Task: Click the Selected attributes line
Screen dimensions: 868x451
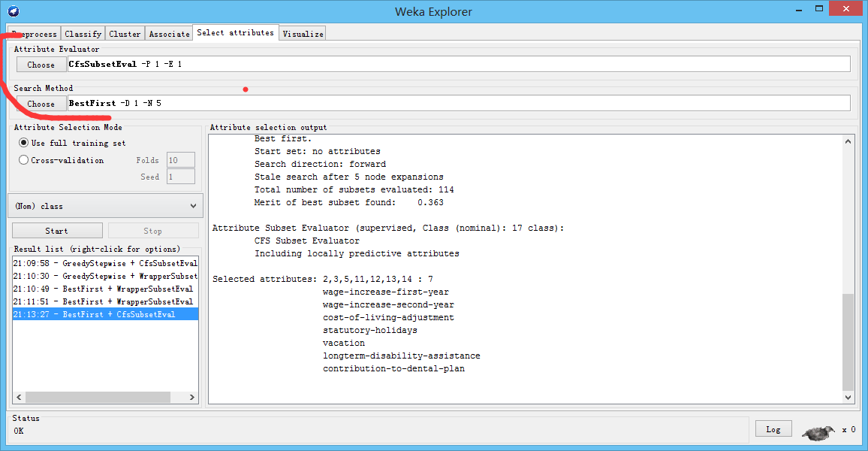Action: point(323,279)
